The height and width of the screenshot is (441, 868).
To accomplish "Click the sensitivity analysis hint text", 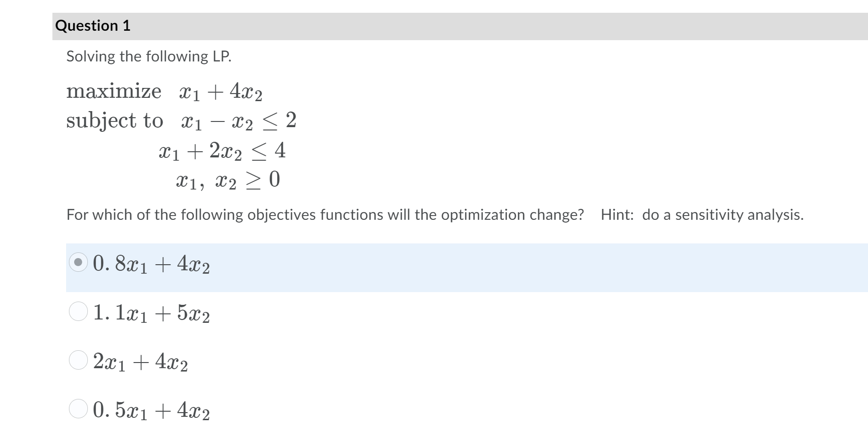I will (x=702, y=215).
